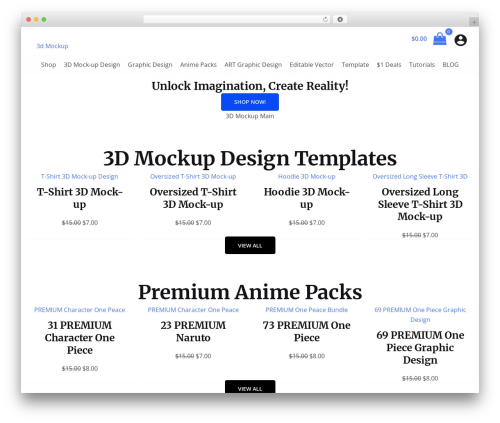Open the T-Shirt 3D Mock-up product title
Image resolution: width=500 pixels, height=423 pixels.
80,198
